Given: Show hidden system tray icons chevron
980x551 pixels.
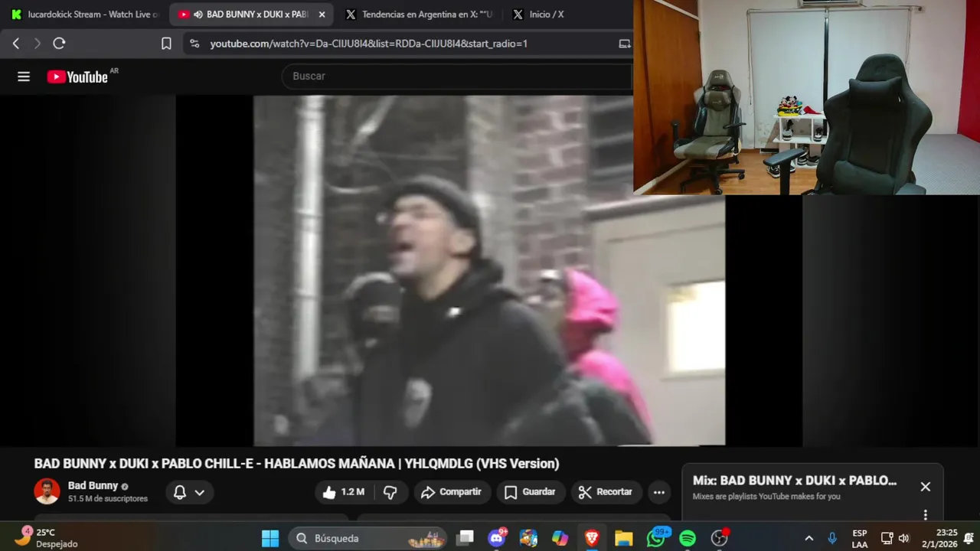Looking at the screenshot, I should coord(808,538).
